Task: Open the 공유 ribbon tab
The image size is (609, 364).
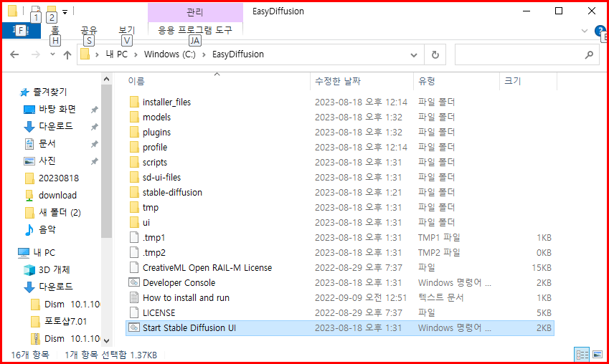Action: (89, 30)
